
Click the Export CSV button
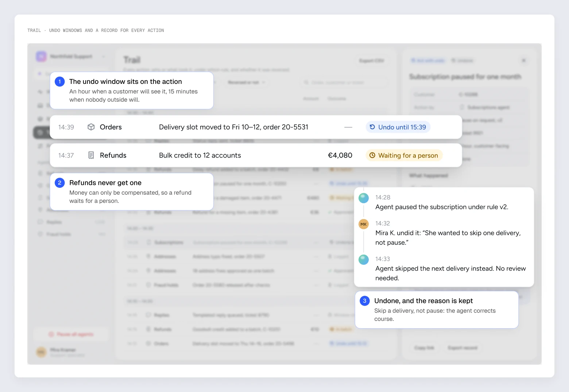point(371,61)
